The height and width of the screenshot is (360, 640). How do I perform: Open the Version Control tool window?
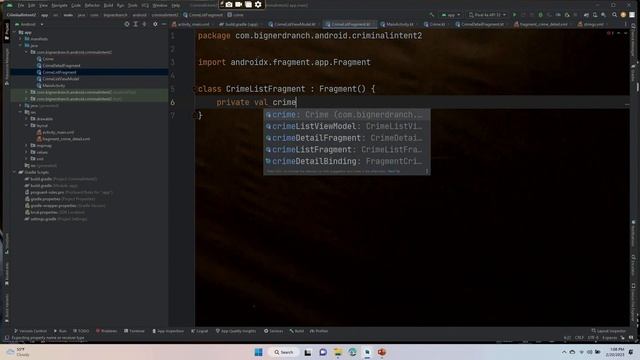pos(30,331)
